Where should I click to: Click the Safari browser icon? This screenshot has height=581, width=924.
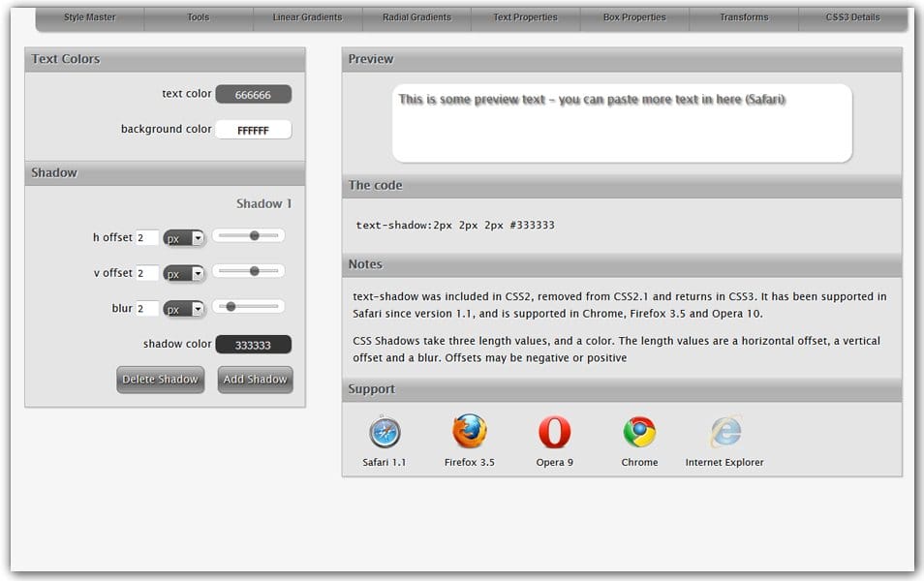click(385, 432)
